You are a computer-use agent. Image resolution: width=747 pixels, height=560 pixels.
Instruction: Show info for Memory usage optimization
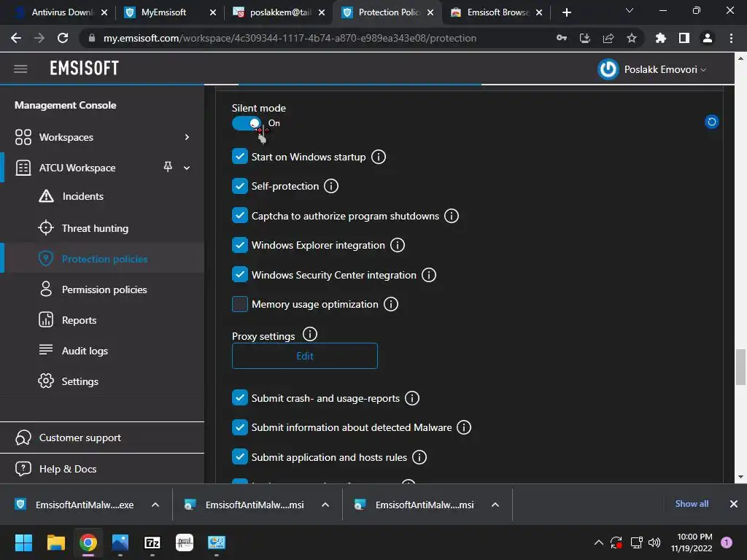(x=391, y=304)
